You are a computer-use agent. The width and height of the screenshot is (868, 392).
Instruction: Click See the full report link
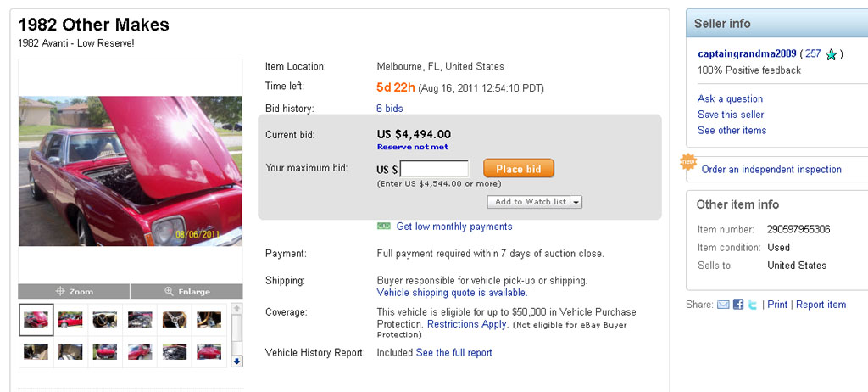(453, 352)
